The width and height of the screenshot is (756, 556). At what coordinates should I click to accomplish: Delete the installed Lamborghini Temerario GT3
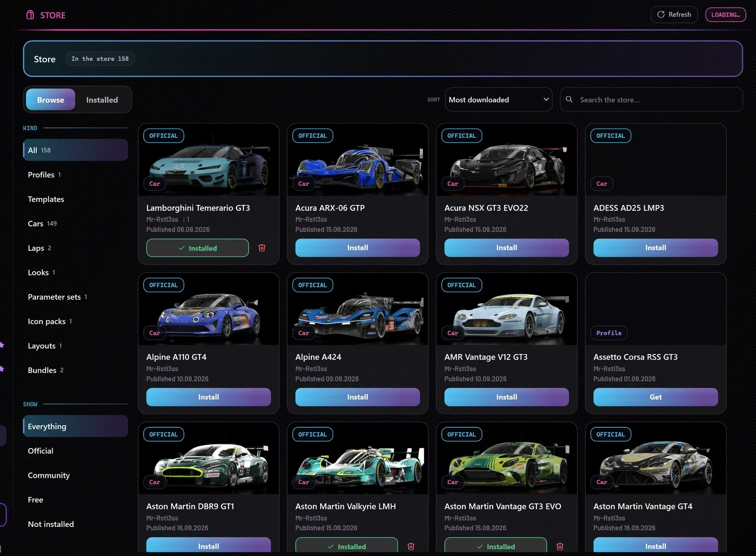[x=262, y=248]
